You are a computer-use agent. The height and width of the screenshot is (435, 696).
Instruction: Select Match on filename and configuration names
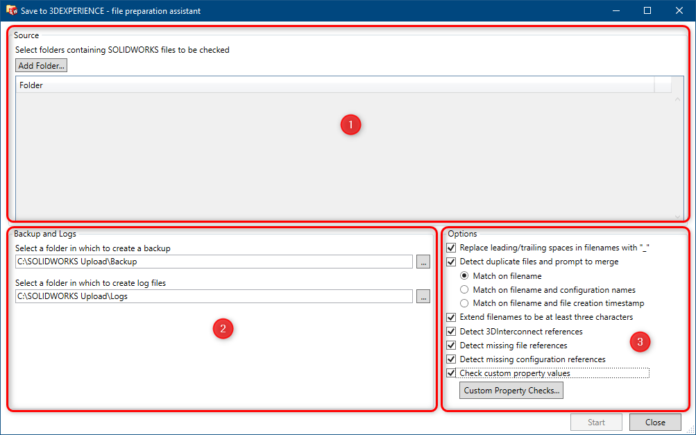coord(464,289)
